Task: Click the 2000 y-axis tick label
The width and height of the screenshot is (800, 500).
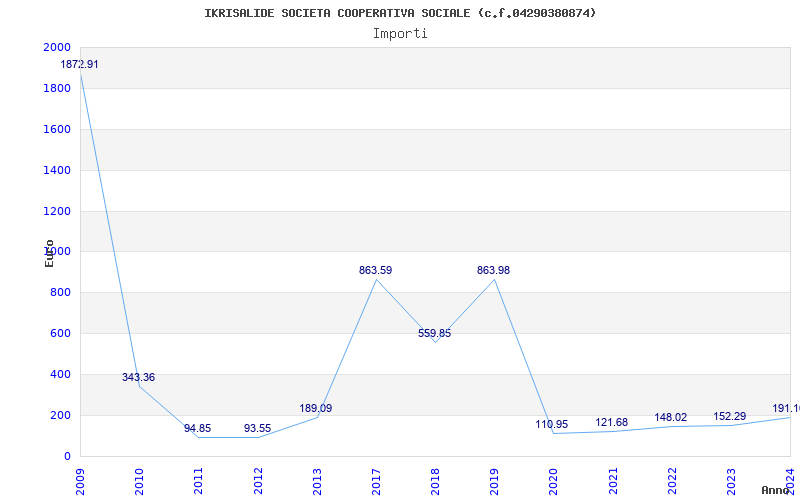Action: (57, 47)
